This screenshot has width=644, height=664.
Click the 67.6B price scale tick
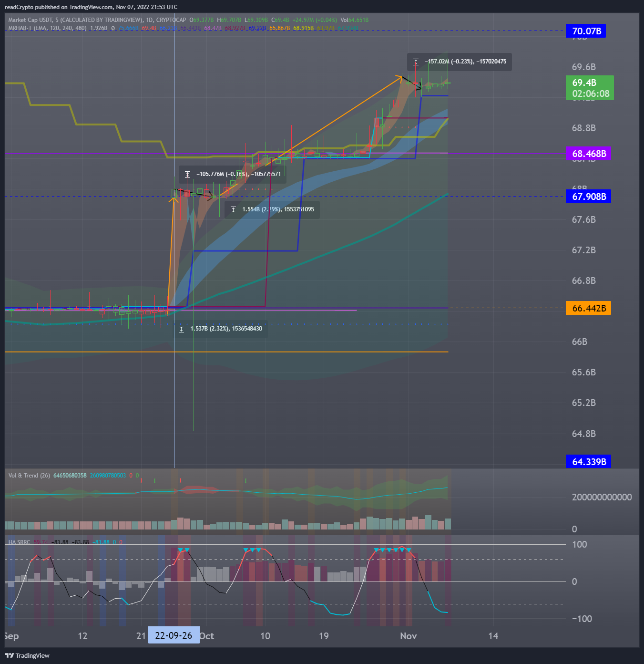pyautogui.click(x=583, y=219)
